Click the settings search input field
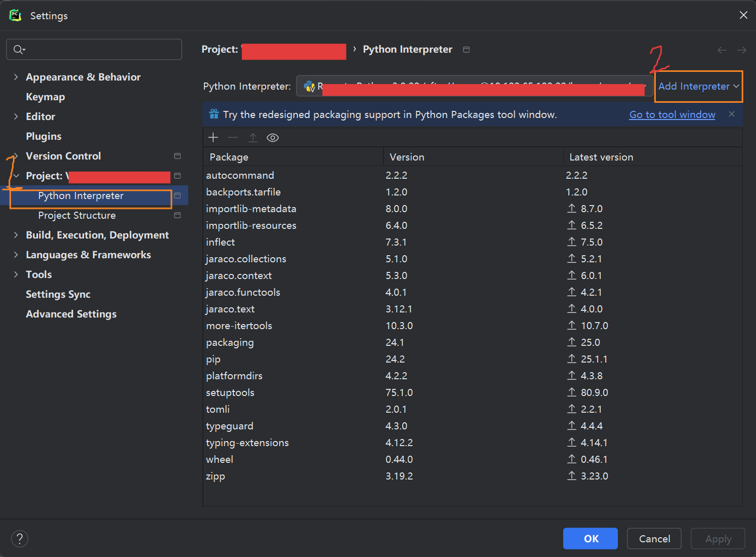The width and height of the screenshot is (756, 557). tap(94, 49)
